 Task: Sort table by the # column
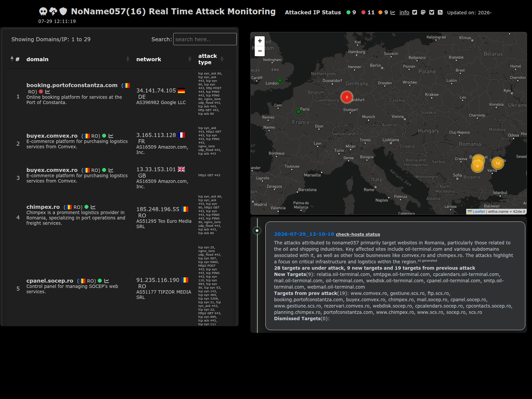(15, 59)
